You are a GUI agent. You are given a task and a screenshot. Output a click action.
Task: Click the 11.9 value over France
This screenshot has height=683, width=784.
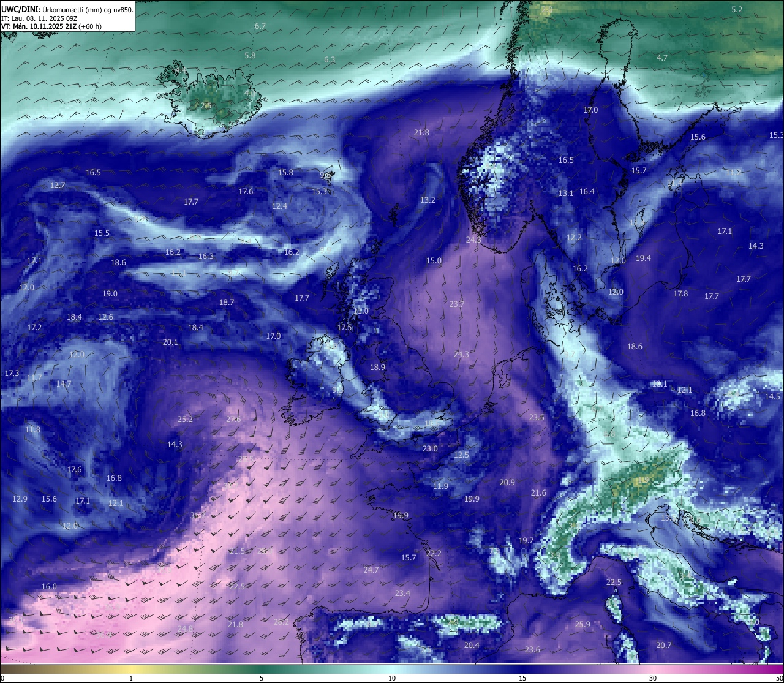pyautogui.click(x=440, y=486)
